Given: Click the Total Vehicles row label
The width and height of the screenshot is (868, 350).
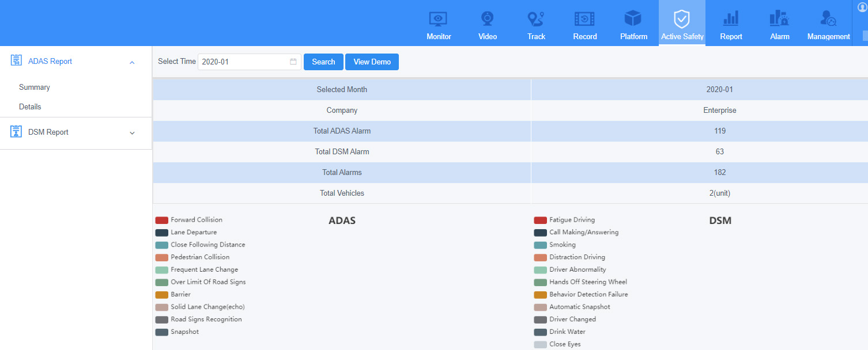Looking at the screenshot, I should click(342, 193).
